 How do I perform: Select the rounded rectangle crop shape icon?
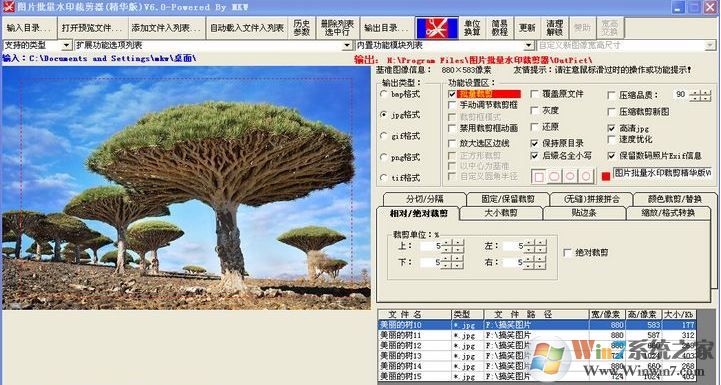(555, 176)
